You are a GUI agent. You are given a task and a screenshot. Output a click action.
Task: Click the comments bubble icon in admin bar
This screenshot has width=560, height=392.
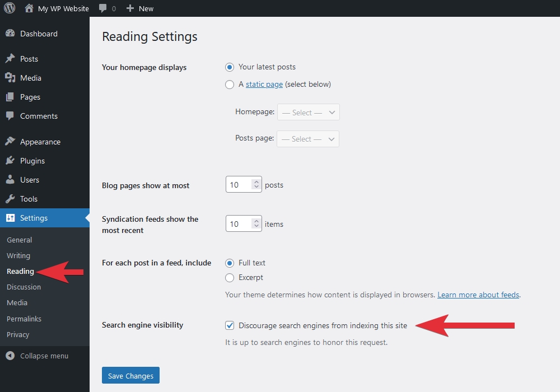102,8
